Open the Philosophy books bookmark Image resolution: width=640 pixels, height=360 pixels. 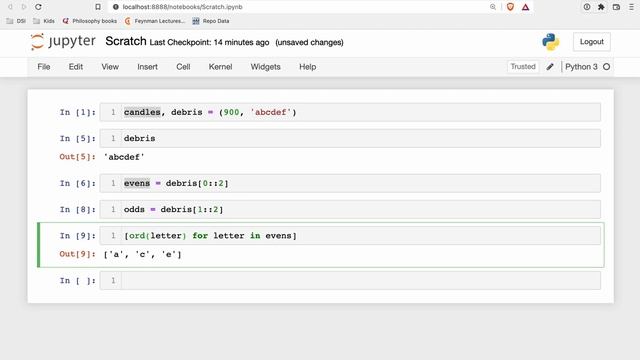click(x=89, y=21)
